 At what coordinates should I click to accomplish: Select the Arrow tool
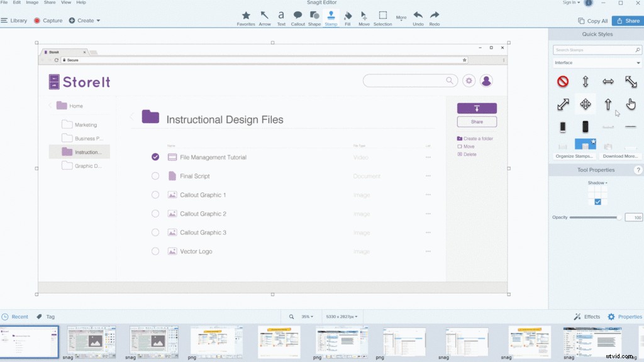point(265,17)
